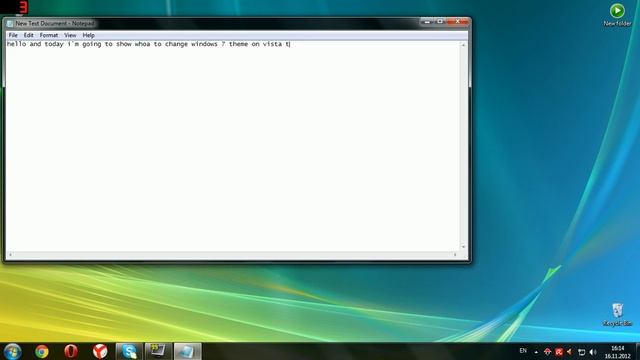Click the orange arrow tray icon
Screen dimensions: 640x360
click(x=570, y=351)
